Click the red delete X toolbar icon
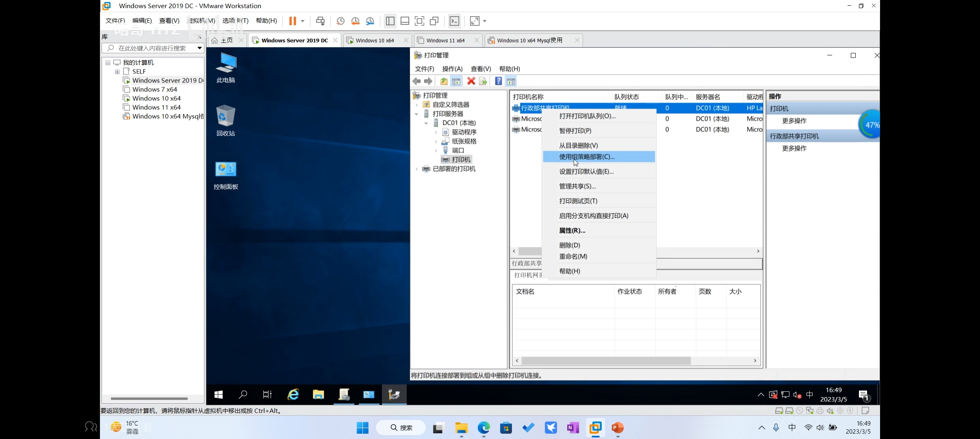Image resolution: width=980 pixels, height=439 pixels. click(x=471, y=81)
